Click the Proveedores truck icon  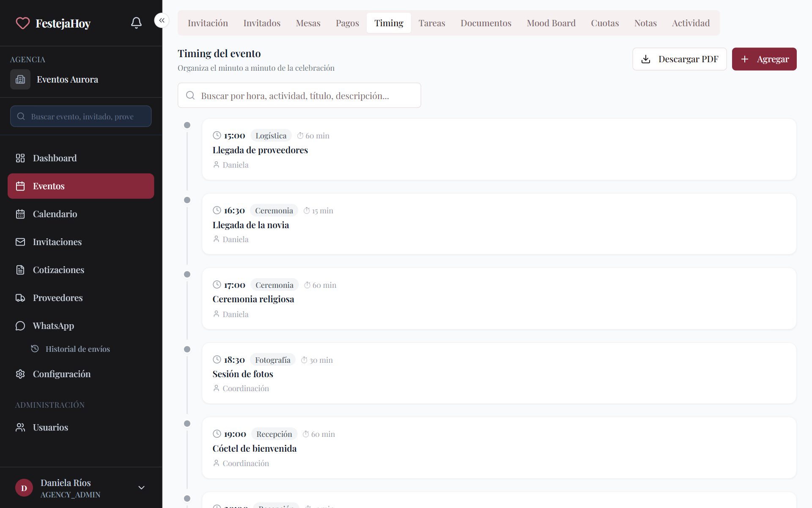coord(20,298)
